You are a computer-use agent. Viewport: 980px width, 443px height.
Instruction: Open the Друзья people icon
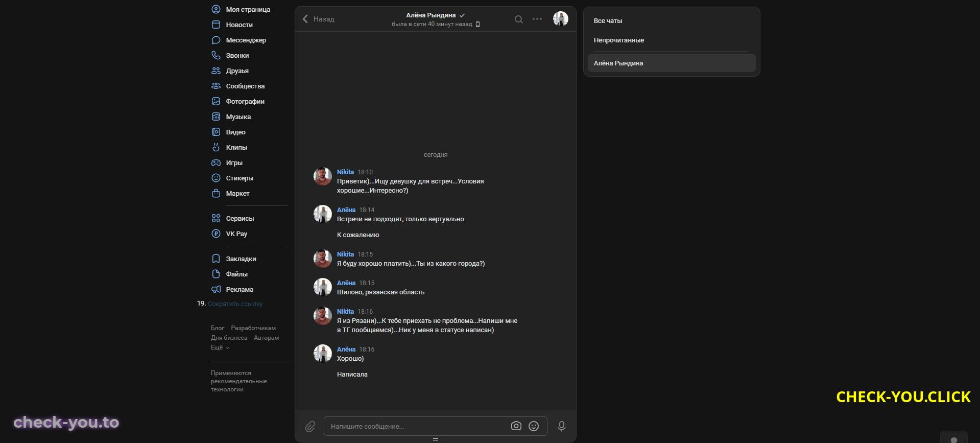click(x=216, y=71)
